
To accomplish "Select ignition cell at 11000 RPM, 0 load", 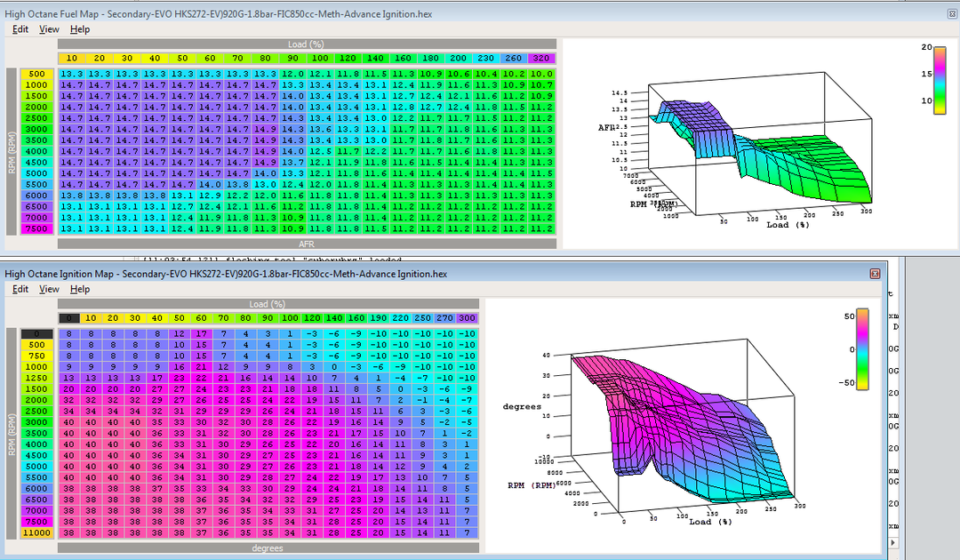I will click(x=68, y=532).
